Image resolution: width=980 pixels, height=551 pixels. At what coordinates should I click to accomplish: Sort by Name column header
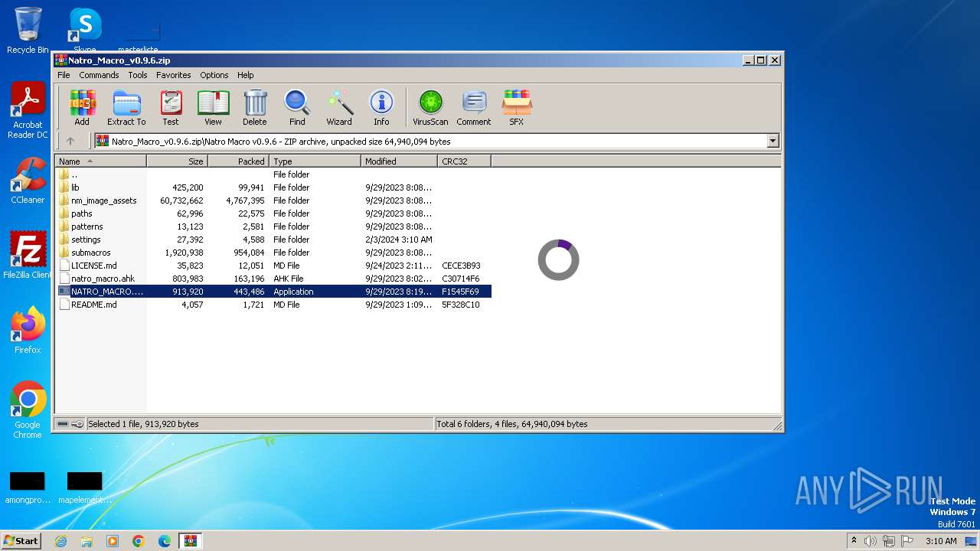100,161
